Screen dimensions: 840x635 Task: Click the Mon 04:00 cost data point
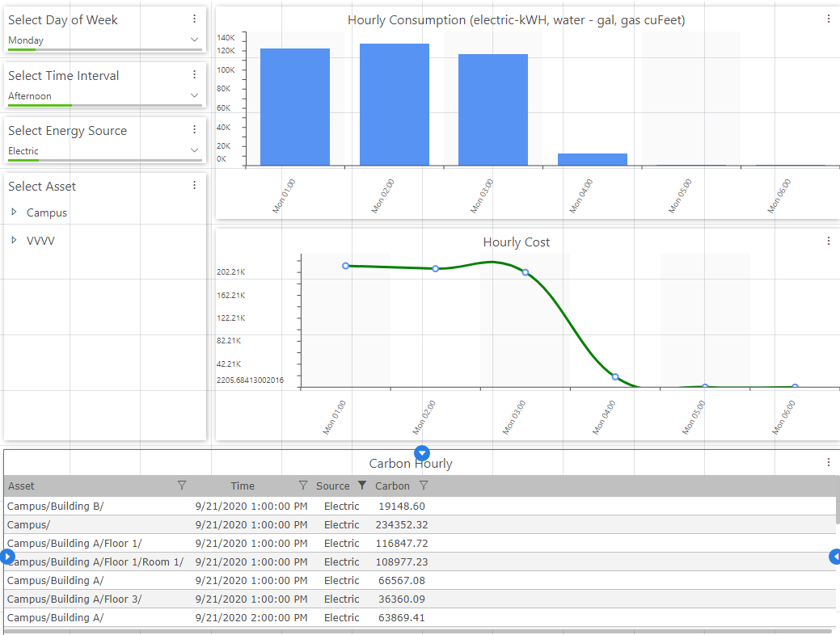pyautogui.click(x=615, y=377)
